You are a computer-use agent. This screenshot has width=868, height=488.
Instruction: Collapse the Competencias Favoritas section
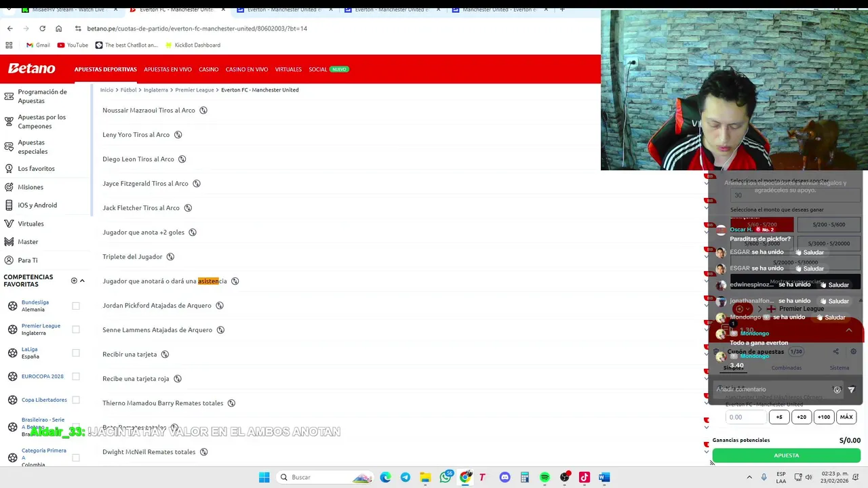coord(82,281)
